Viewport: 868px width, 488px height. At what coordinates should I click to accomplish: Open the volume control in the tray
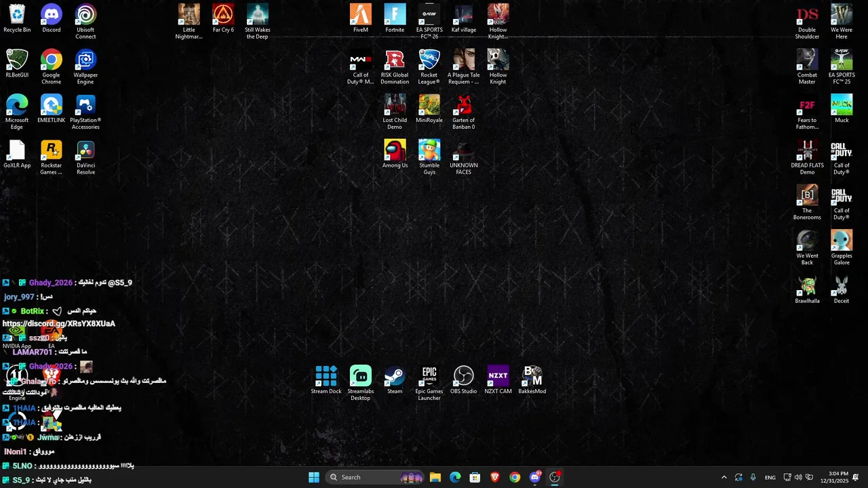click(x=798, y=477)
